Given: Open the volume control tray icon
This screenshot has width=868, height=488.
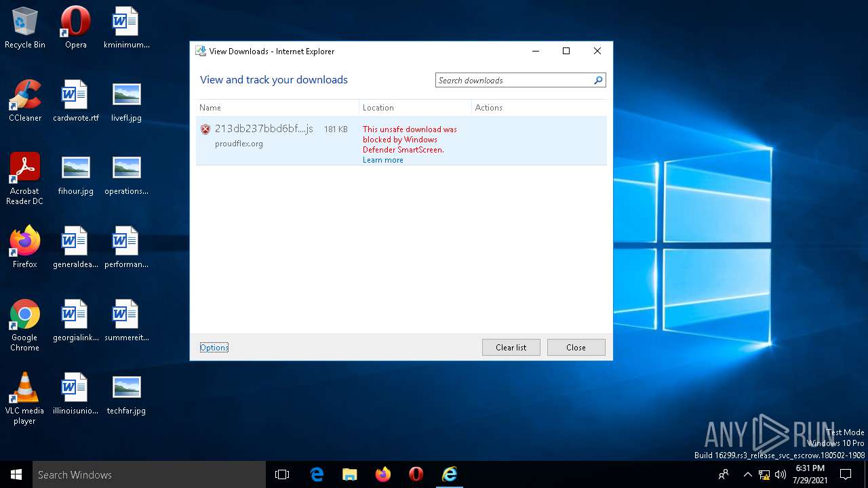Looking at the screenshot, I should click(x=781, y=474).
